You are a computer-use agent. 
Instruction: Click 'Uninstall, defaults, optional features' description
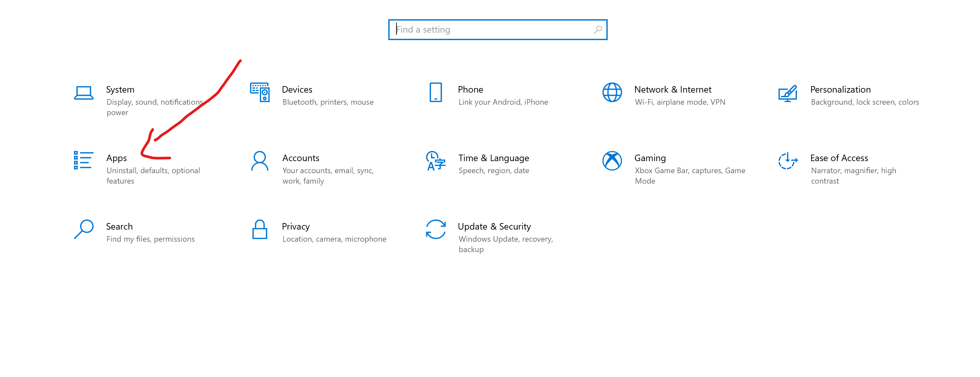[153, 176]
